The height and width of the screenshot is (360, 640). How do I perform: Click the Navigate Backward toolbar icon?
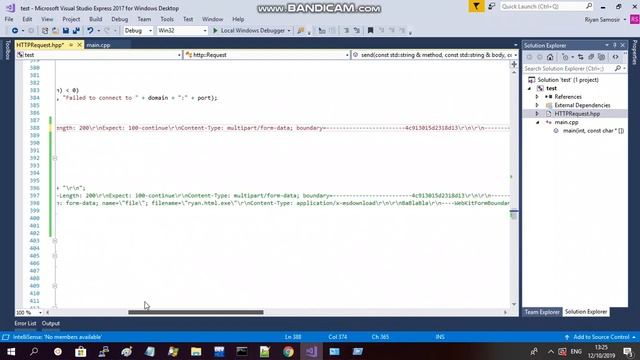[x=15, y=31]
